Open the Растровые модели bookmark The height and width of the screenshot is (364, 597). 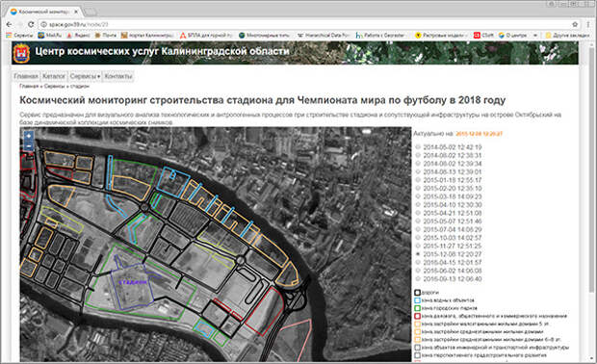441,36
